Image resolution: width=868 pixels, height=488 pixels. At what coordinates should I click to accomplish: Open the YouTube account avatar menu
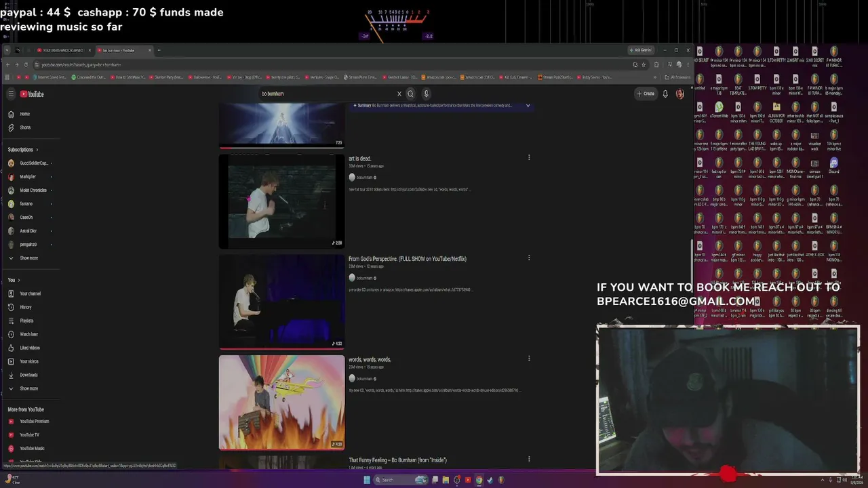[679, 94]
